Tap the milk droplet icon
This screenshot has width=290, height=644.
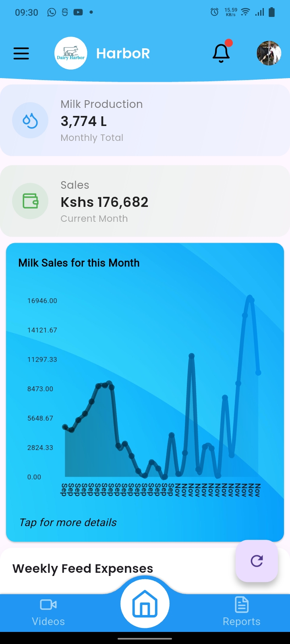(30, 120)
